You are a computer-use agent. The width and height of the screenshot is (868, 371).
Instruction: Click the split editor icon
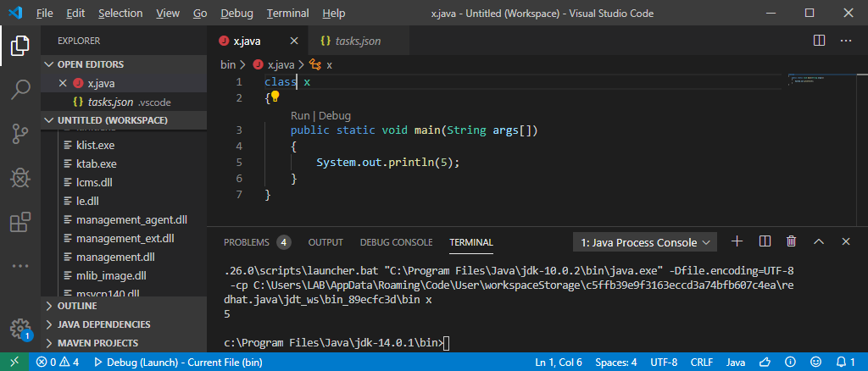(819, 40)
